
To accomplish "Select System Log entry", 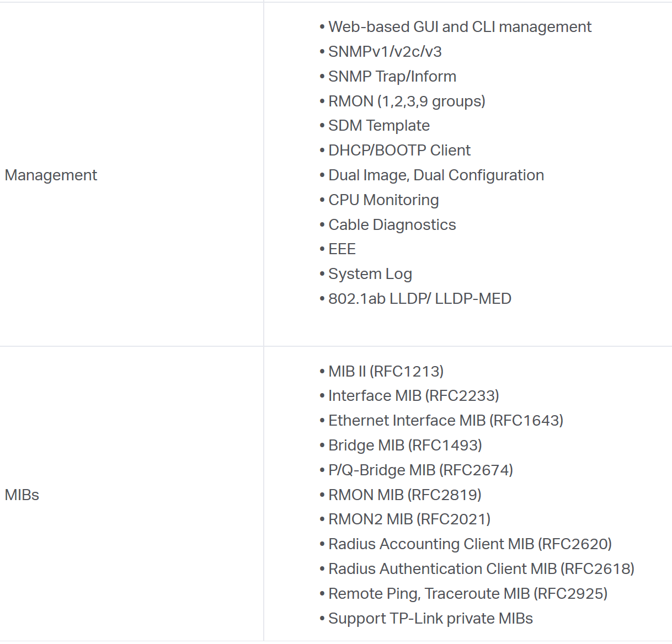I will tap(370, 274).
